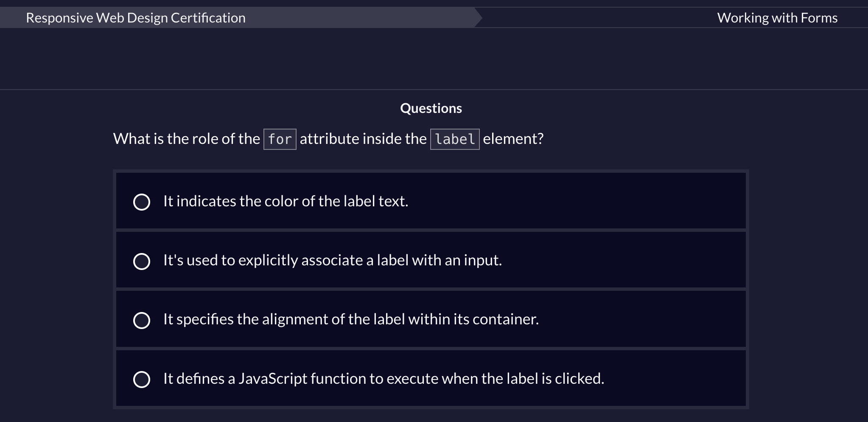Pick the radio circle for the alignment answer
Viewport: 868px width, 422px height.
[142, 321]
